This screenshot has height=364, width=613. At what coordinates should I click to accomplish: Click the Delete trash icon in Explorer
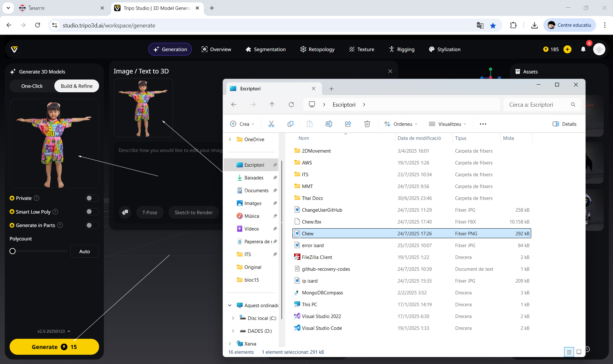point(367,124)
